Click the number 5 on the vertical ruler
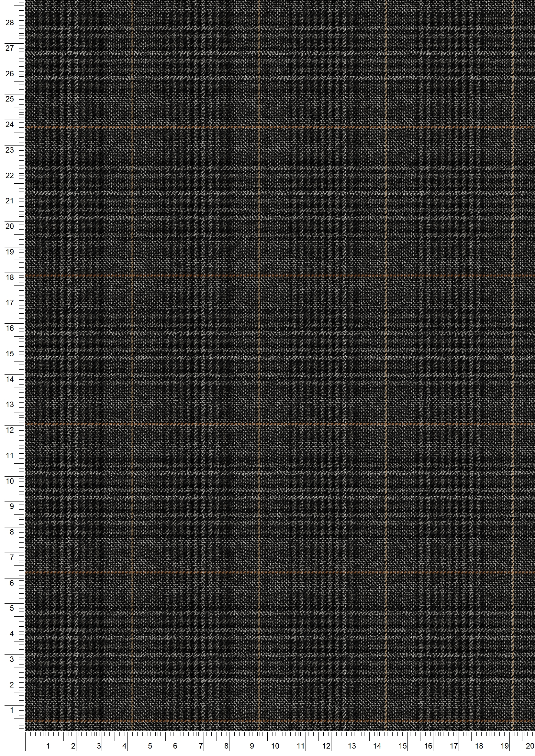 pyautogui.click(x=12, y=608)
